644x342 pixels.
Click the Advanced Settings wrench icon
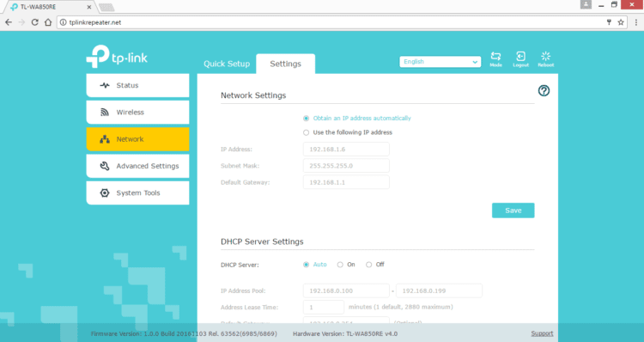pyautogui.click(x=105, y=166)
